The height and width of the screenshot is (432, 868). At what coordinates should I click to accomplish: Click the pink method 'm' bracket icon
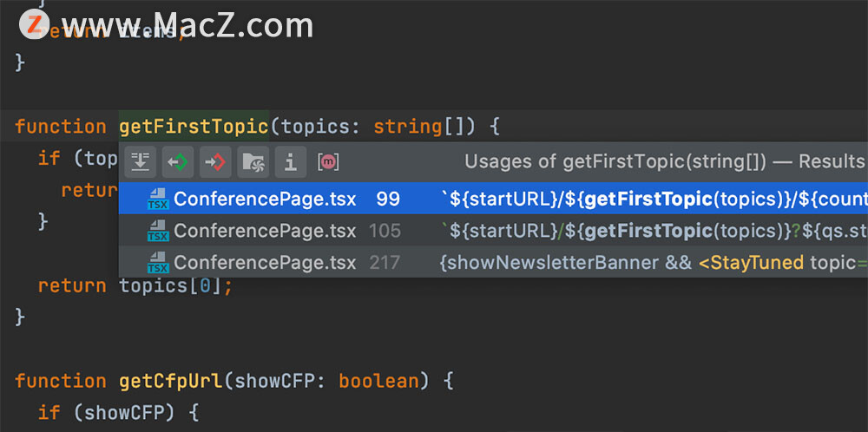coord(328,162)
